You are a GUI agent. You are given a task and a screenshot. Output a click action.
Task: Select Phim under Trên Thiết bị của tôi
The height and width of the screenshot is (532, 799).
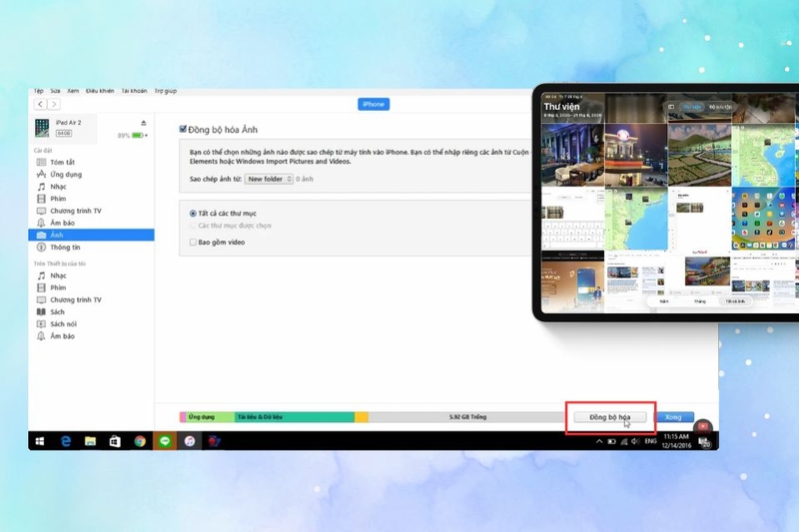(x=58, y=287)
